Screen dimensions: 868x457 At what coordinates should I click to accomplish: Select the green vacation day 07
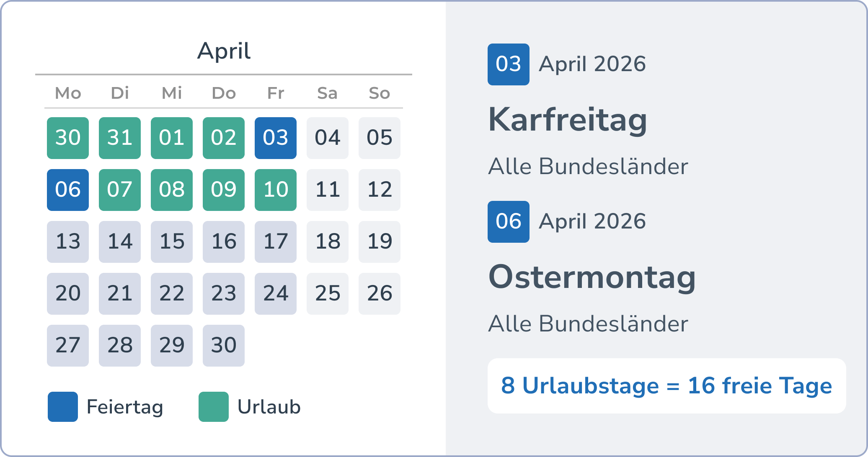click(119, 190)
